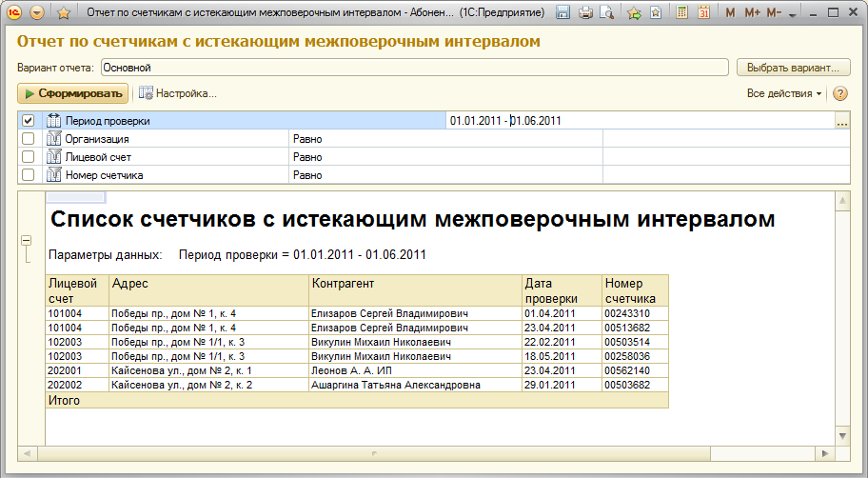The width and height of the screenshot is (868, 478).
Task: Open the calendar icon in title bar
Action: point(703,13)
